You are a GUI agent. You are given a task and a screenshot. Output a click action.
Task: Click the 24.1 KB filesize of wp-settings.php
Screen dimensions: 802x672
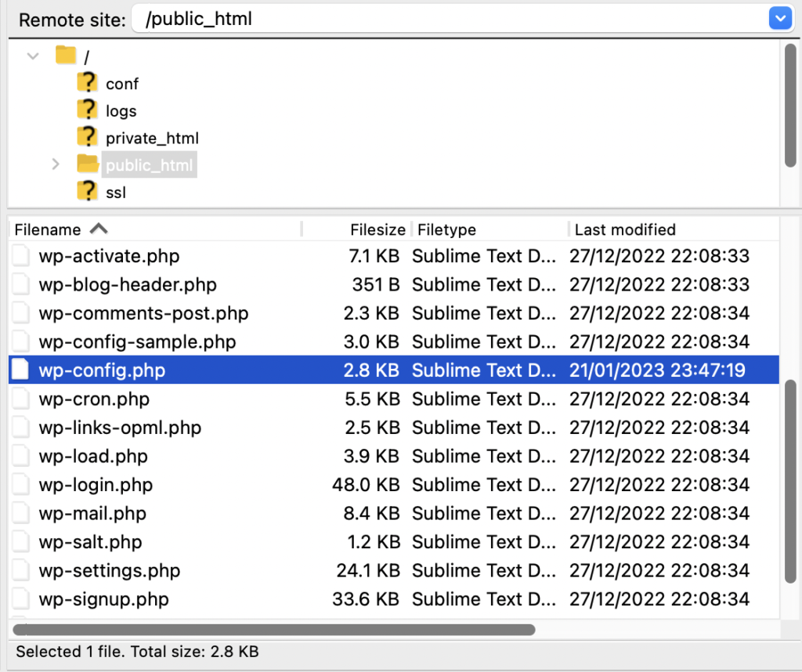[x=368, y=570]
